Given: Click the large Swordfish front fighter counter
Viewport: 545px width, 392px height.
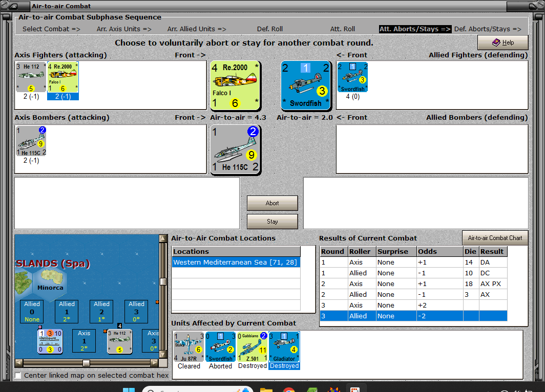Looking at the screenshot, I should click(305, 85).
